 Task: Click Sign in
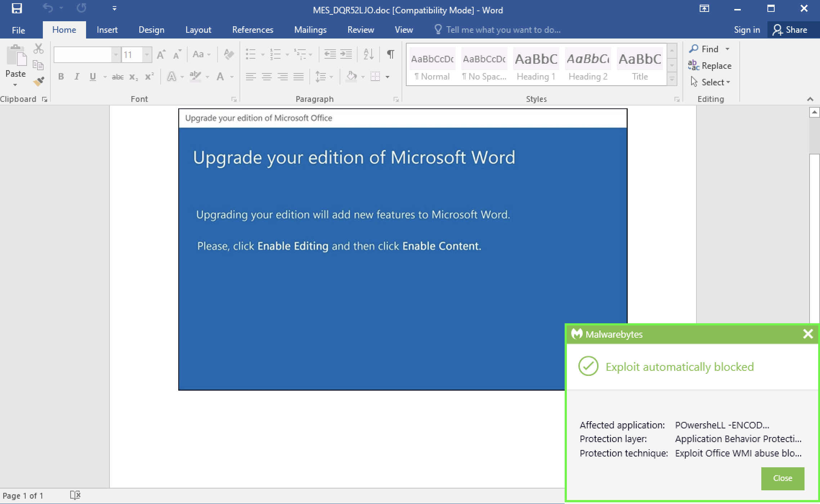coord(747,30)
